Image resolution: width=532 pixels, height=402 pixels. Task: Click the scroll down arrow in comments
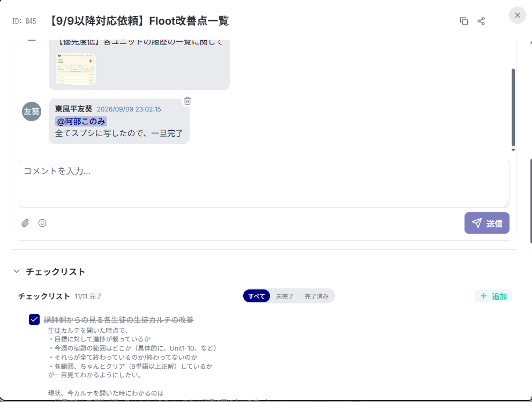tap(513, 150)
